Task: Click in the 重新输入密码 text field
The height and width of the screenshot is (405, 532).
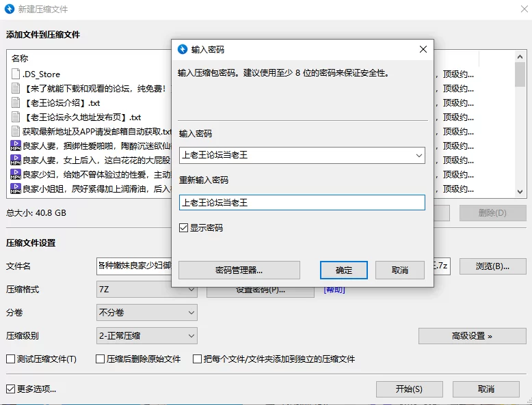Action: coord(302,202)
